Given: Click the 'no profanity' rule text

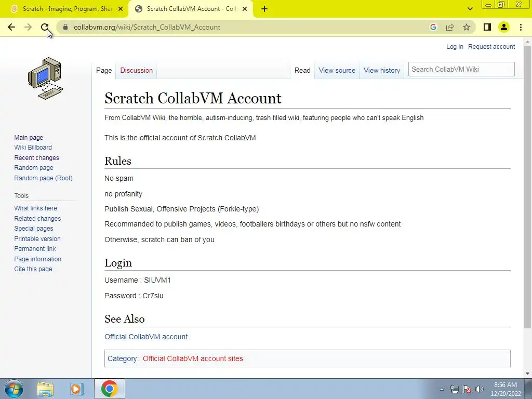Looking at the screenshot, I should tap(123, 194).
